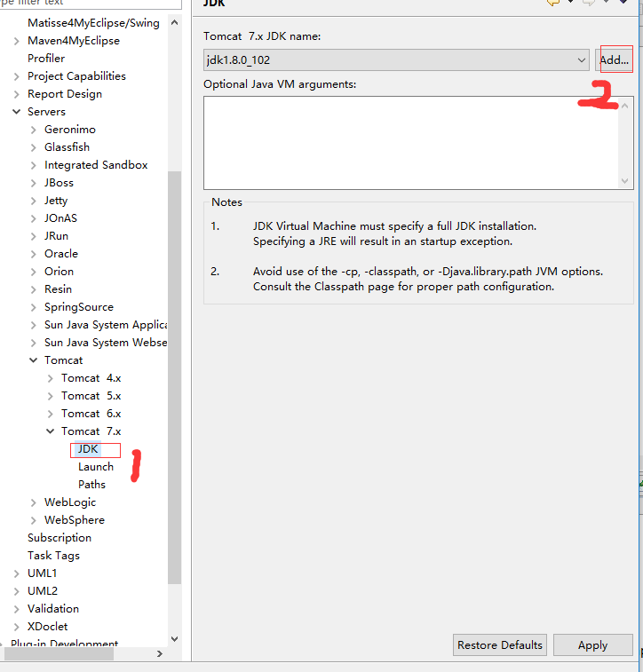
Task: Expand the UML2 preferences node
Action: pos(17,591)
